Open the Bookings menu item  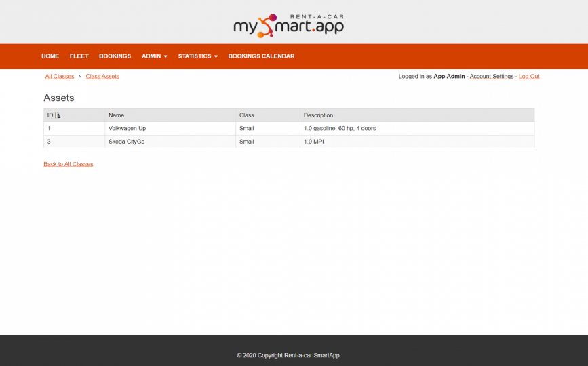coord(115,56)
